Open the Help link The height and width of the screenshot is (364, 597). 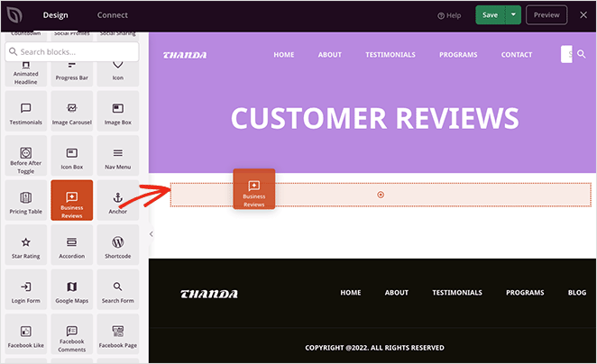click(x=449, y=15)
